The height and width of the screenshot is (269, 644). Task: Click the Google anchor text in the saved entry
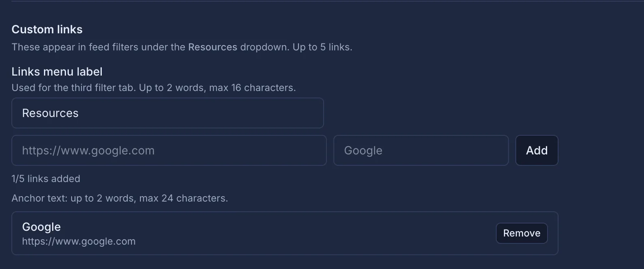(41, 226)
